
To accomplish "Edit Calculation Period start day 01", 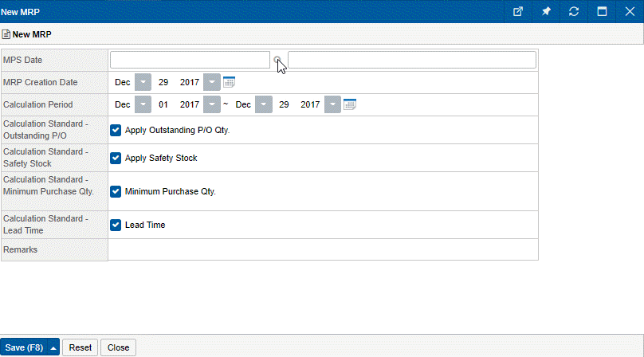I will (x=163, y=104).
